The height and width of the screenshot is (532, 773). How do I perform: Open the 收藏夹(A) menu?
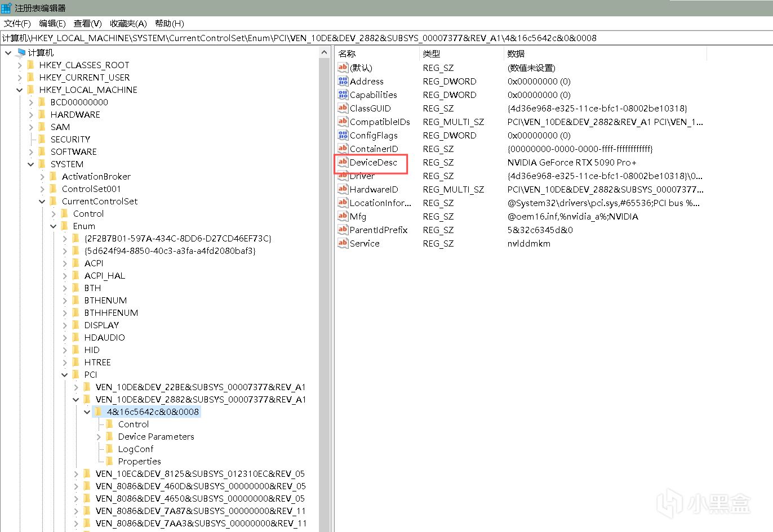tap(128, 23)
